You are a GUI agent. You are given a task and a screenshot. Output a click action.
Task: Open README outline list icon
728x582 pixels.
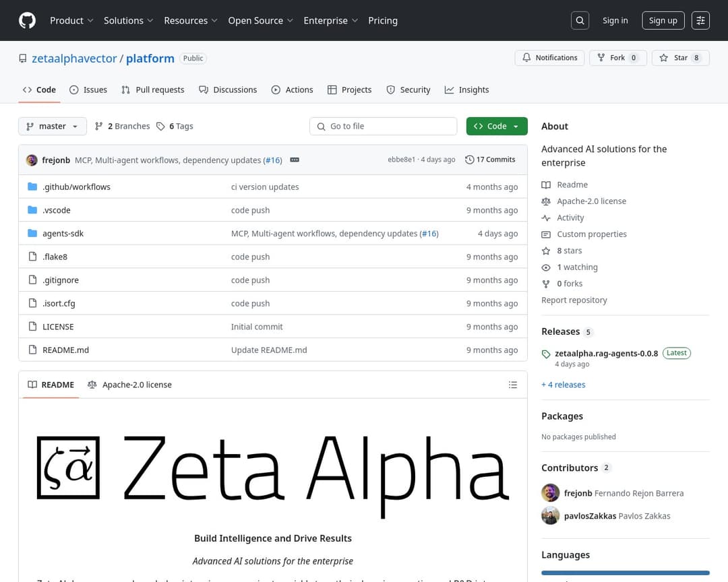click(512, 385)
